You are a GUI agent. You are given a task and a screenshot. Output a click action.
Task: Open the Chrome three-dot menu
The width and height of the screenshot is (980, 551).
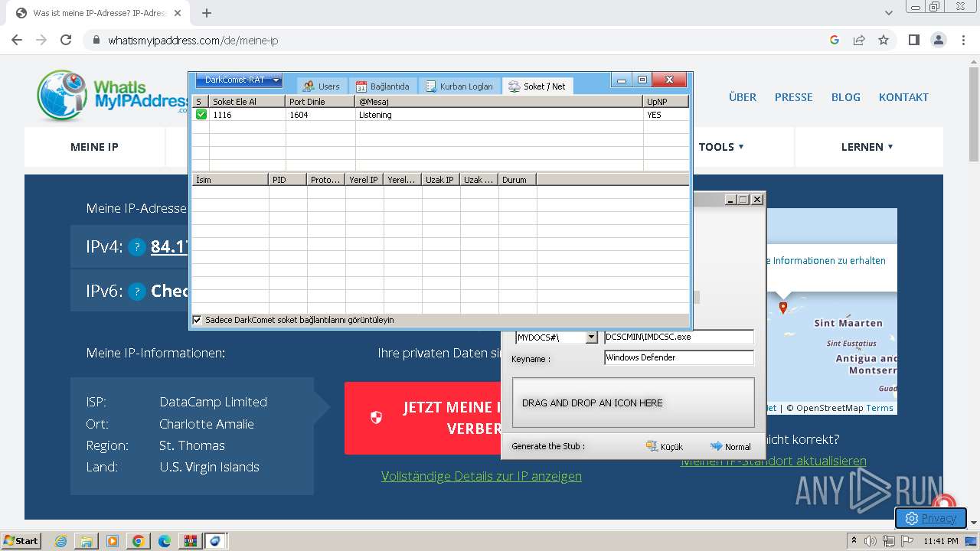963,40
